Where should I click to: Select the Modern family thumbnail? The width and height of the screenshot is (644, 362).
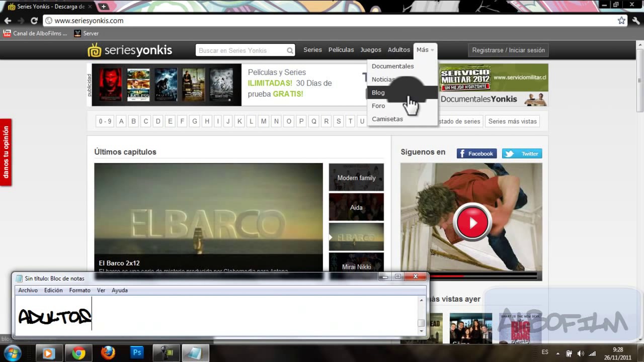356,177
